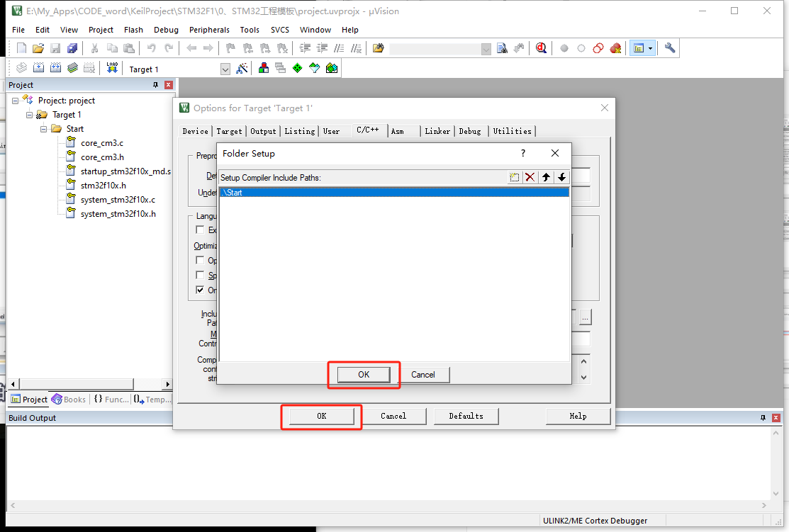This screenshot has width=789, height=532.
Task: Click the Build target icon
Action: [39, 68]
